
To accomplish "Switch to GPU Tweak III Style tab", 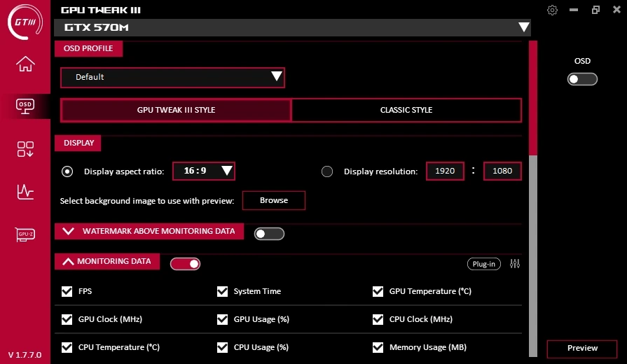I will point(176,110).
